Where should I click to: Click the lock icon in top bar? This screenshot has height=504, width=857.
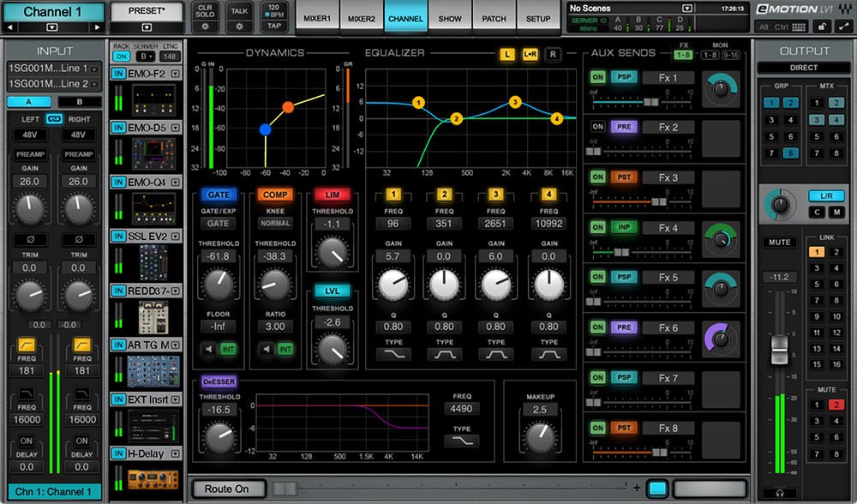pos(821,27)
